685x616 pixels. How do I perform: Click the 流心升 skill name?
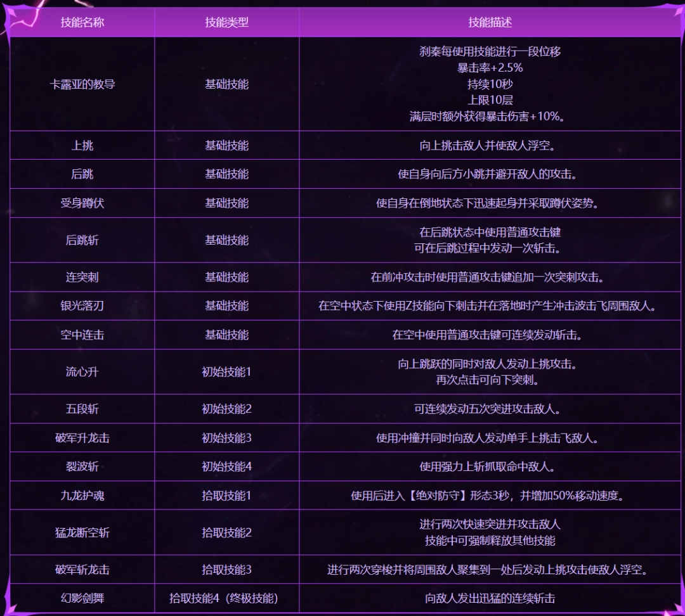(82, 372)
